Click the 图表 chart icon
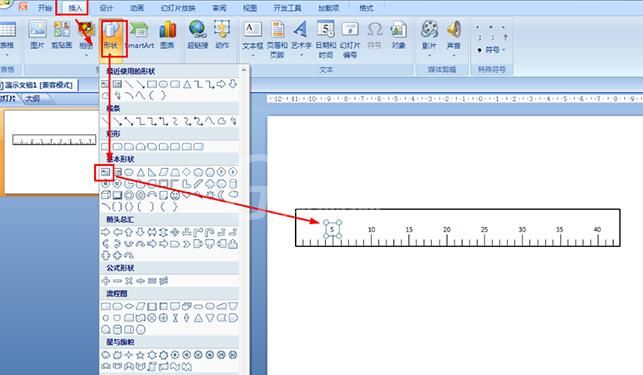This screenshot has width=643, height=375. (167, 35)
